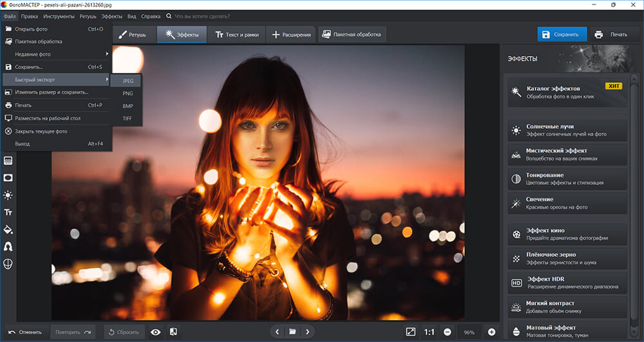This screenshot has width=644, height=342.
Task: Select the split-circle tool in the left sidebar
Action: pos(8,264)
